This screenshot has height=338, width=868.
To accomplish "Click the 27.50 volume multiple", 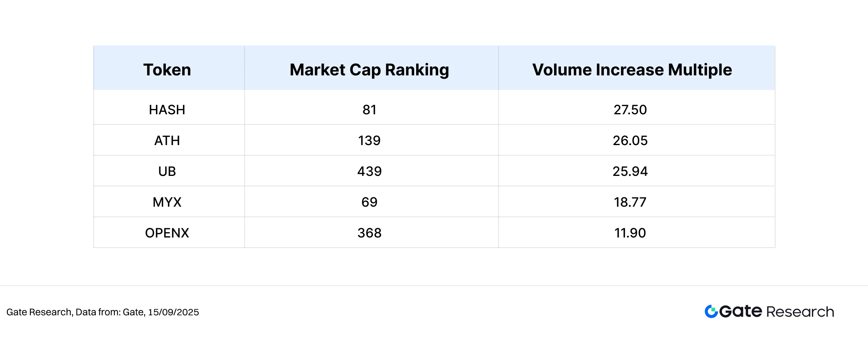I will (630, 110).
